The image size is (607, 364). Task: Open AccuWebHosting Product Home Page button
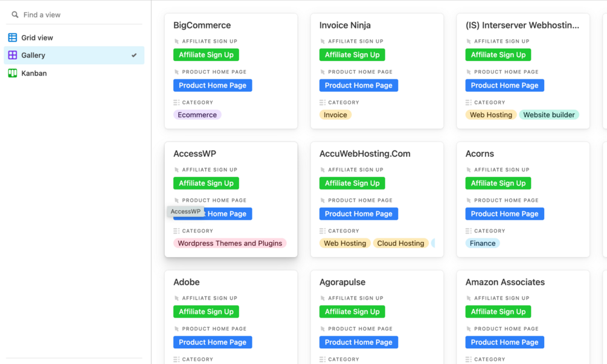click(359, 214)
